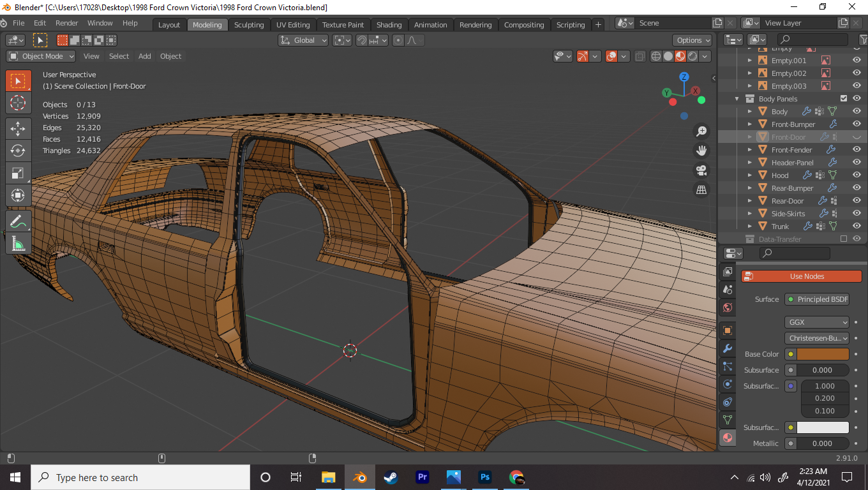
Task: Switch perspective/orthographic with the grid icon
Action: (701, 190)
